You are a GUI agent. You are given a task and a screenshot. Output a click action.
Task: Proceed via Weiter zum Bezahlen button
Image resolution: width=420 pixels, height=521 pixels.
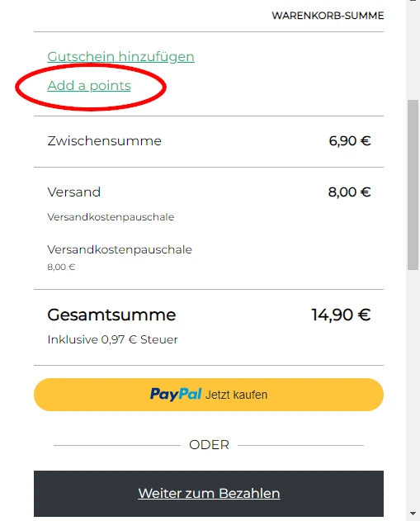tap(209, 494)
